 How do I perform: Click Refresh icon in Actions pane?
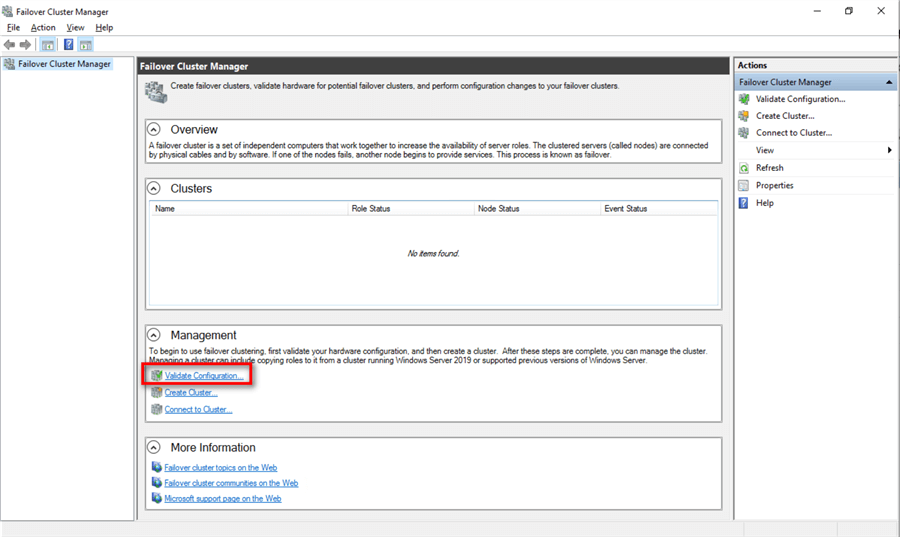coord(744,168)
